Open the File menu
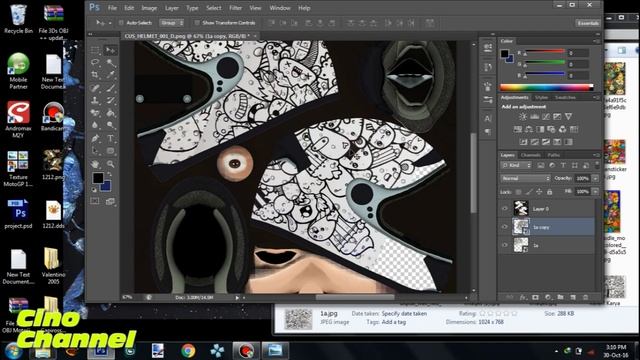 coord(112,8)
